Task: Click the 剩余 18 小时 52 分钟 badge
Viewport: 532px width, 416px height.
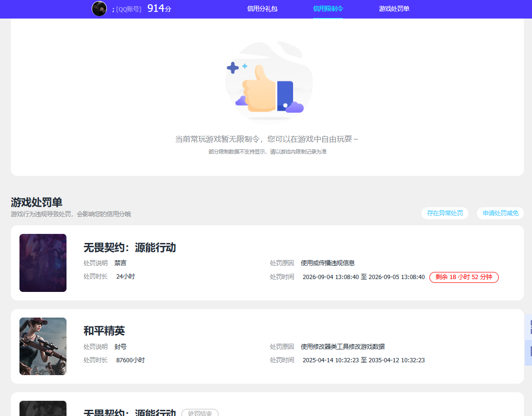Action: pos(464,277)
